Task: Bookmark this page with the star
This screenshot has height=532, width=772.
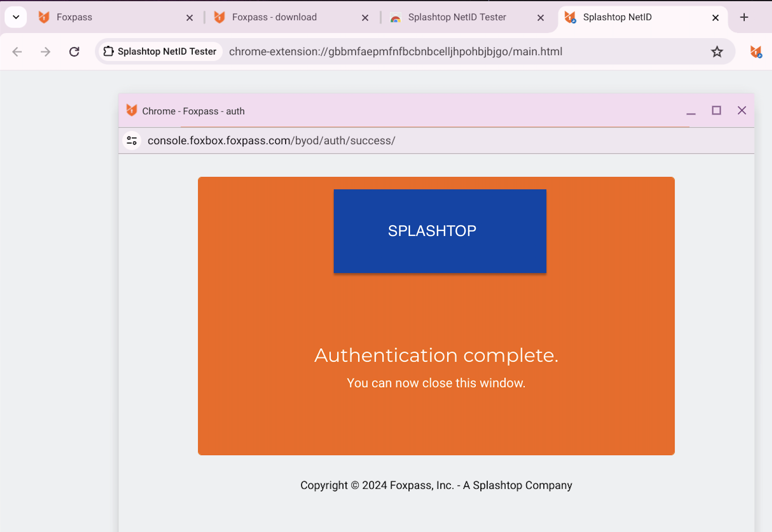Action: 717,51
